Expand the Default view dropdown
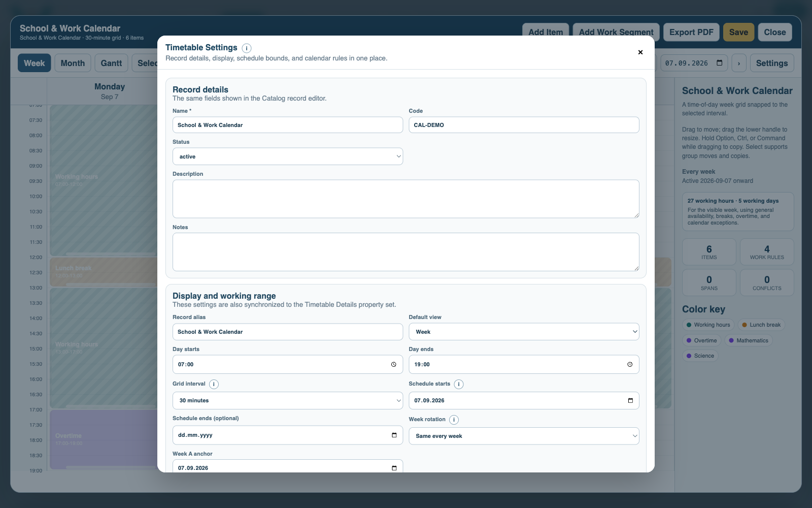 (524, 332)
